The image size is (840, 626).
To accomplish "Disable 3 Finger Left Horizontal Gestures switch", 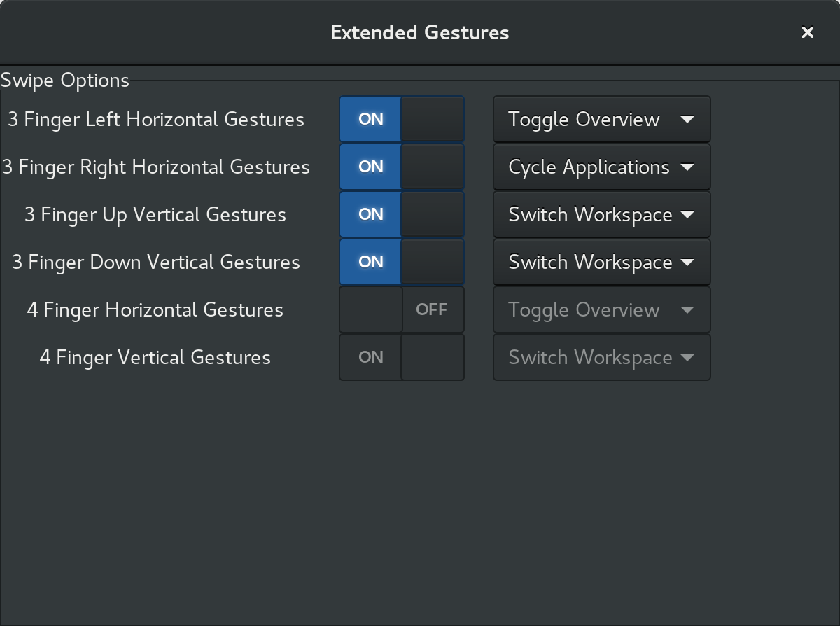I will (402, 119).
